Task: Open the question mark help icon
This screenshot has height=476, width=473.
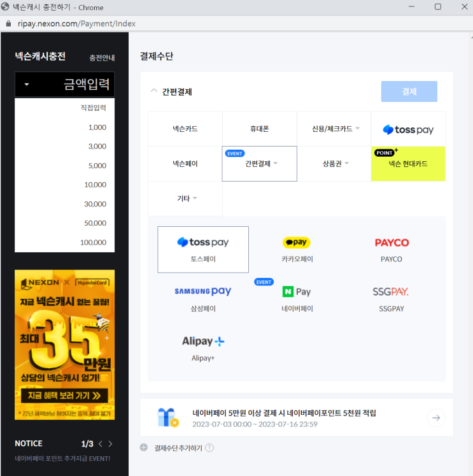Action: pos(209,448)
